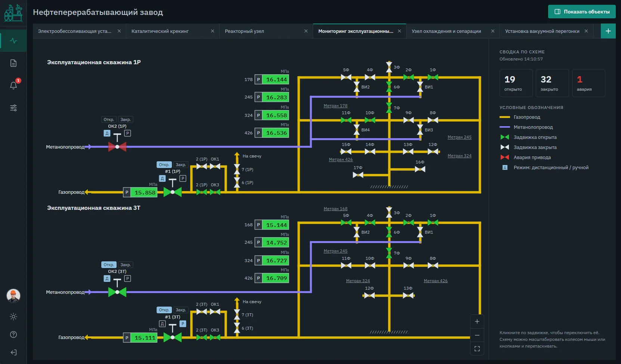
Task: Switch #1 (3Т) to Р manual mode
Action: [183, 324]
